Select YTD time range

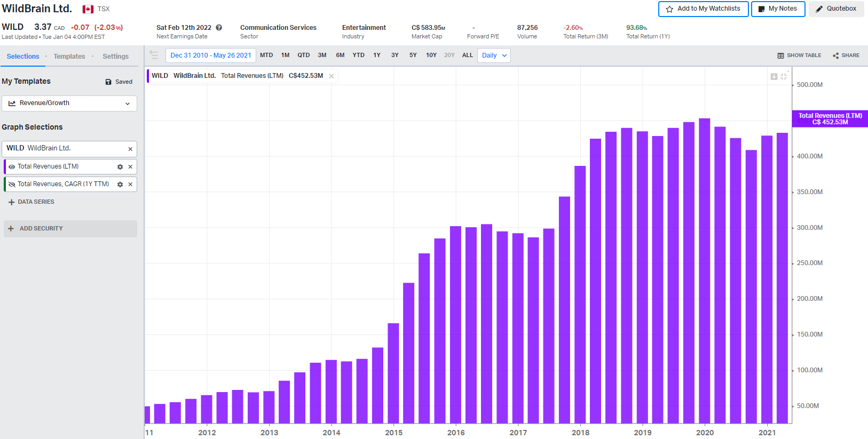tap(359, 55)
